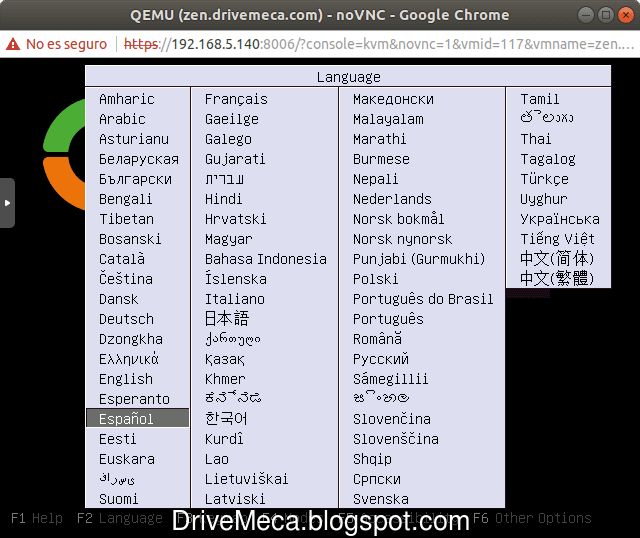Select Galego in the list
Screen dimensions: 640x538
(228, 139)
